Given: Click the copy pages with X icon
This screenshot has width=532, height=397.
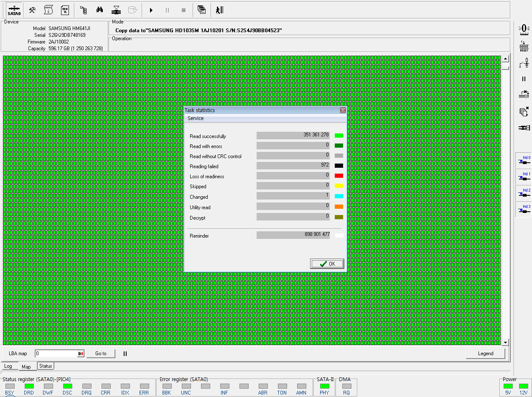Looking at the screenshot, I should pos(524,111).
